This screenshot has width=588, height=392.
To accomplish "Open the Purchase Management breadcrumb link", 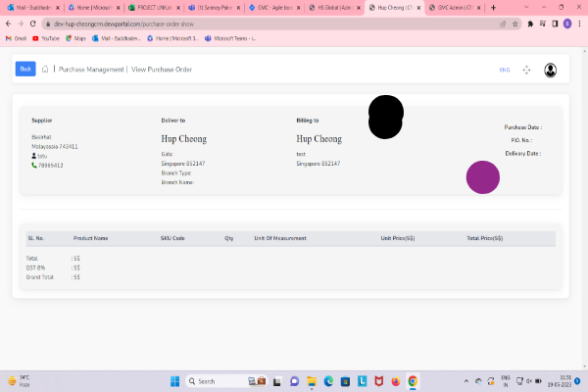I will (90, 70).
